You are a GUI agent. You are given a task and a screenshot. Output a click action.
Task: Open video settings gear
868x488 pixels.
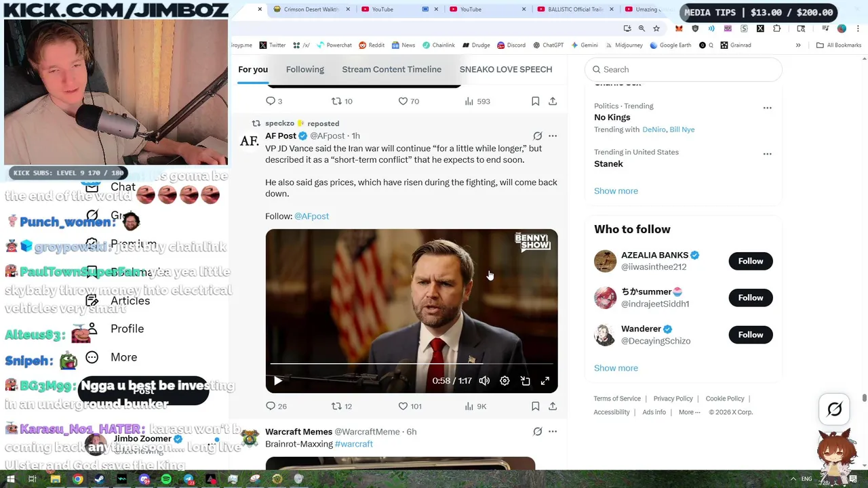point(505,381)
